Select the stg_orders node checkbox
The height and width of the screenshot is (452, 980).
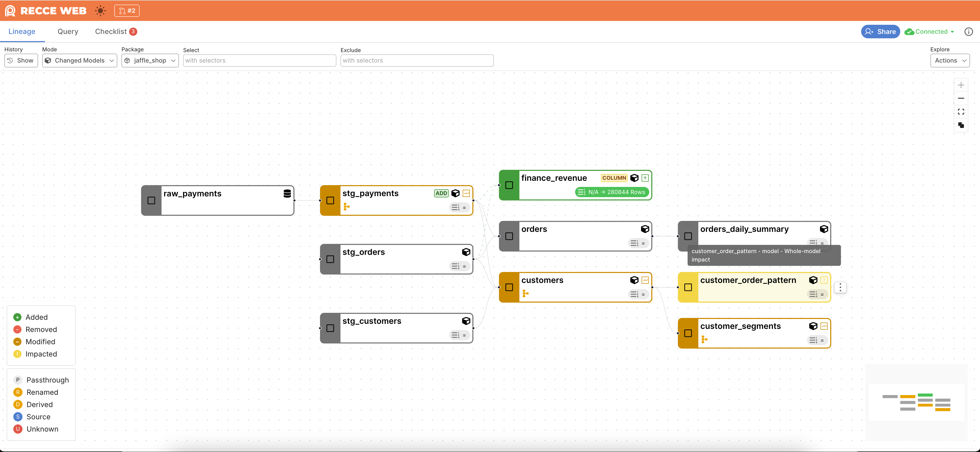tap(330, 259)
